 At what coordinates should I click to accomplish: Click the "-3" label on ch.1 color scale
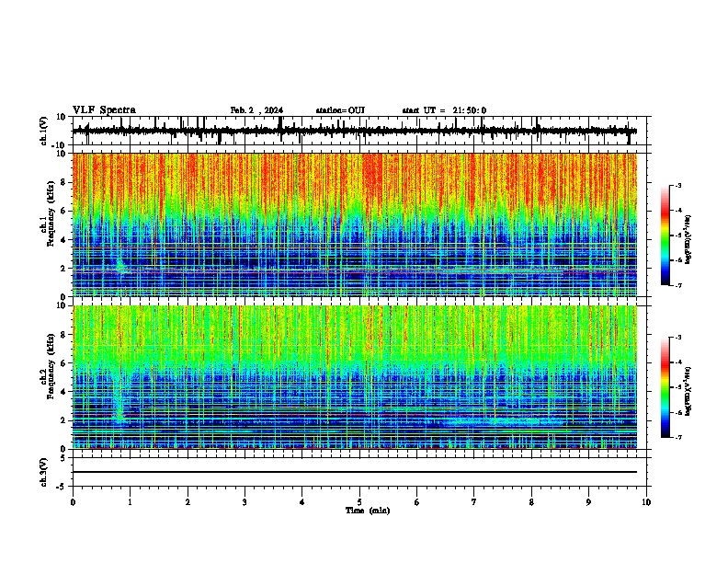[678, 185]
